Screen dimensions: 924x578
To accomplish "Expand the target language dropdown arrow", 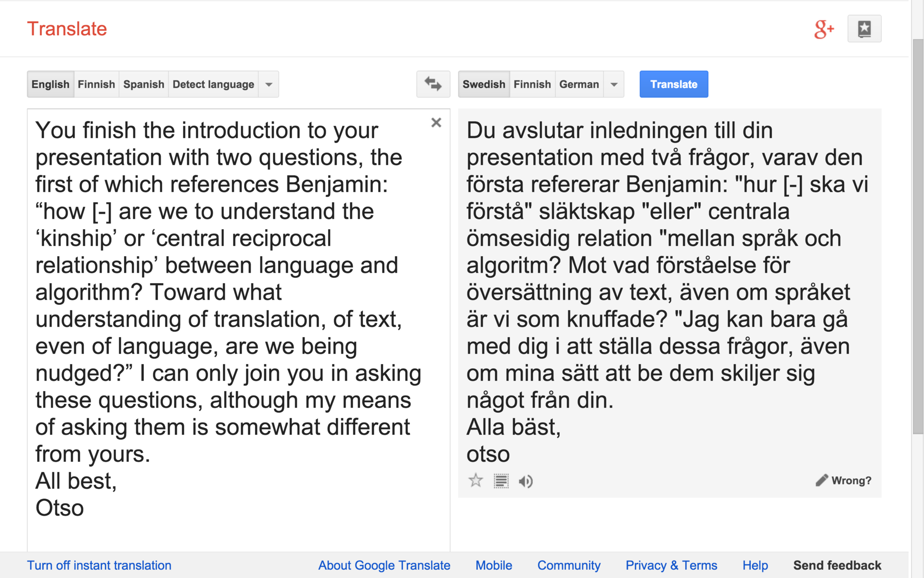I will coord(614,84).
